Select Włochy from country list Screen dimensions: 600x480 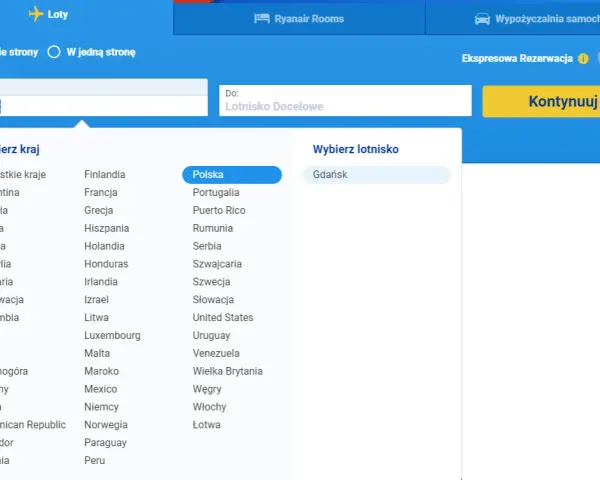(x=210, y=407)
